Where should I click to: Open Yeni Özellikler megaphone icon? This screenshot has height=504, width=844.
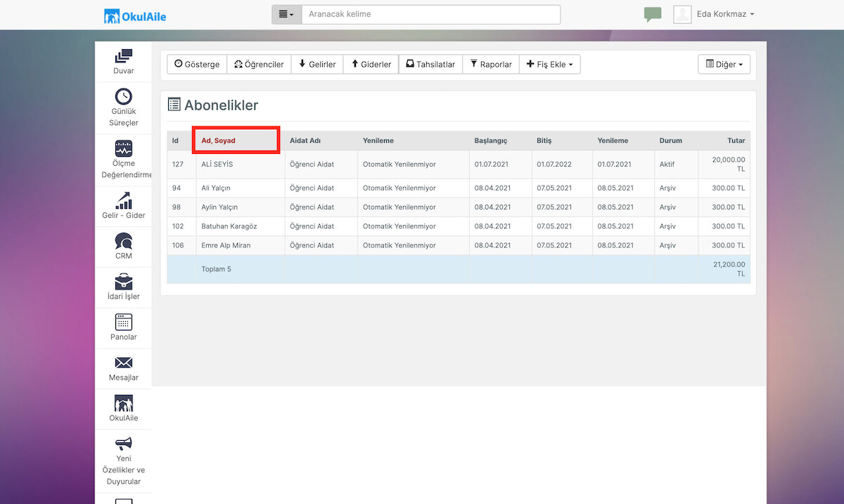point(124,444)
